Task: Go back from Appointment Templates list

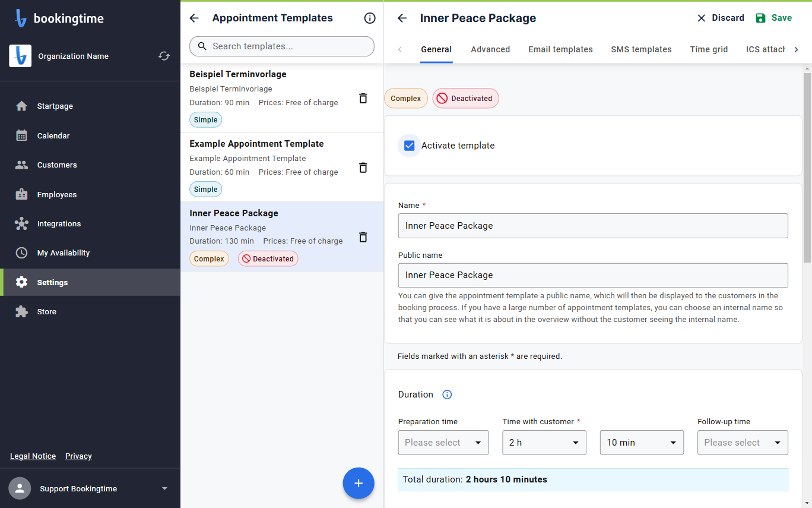Action: point(194,18)
